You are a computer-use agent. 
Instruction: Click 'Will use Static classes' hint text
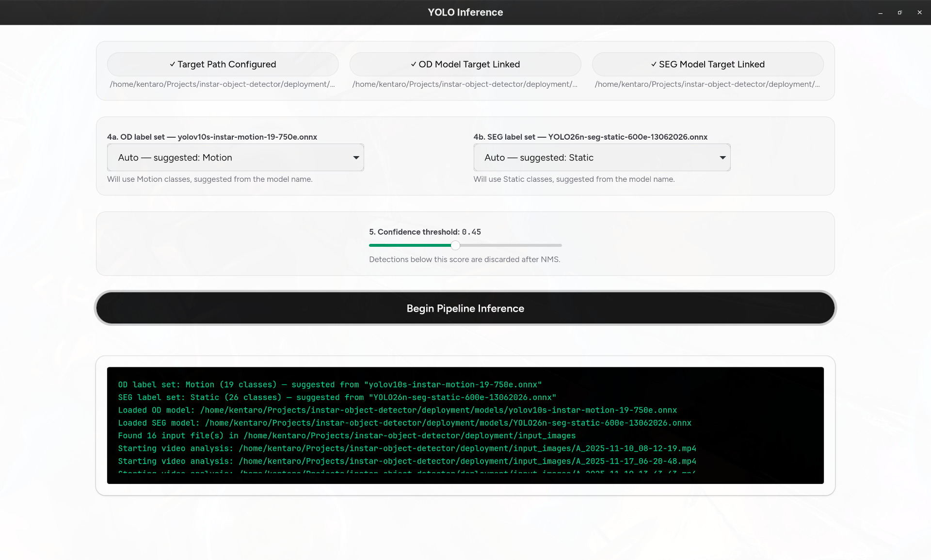click(574, 179)
